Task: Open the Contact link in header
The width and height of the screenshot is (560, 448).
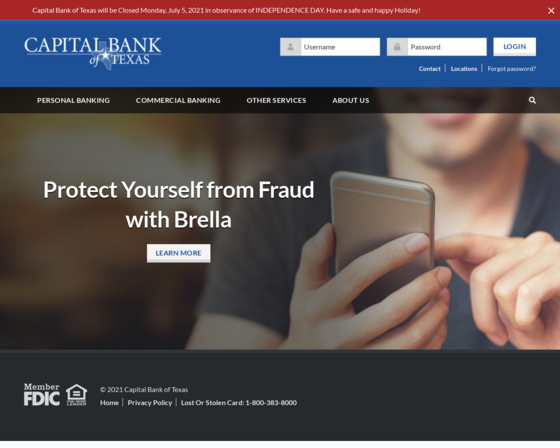Action: 430,69
